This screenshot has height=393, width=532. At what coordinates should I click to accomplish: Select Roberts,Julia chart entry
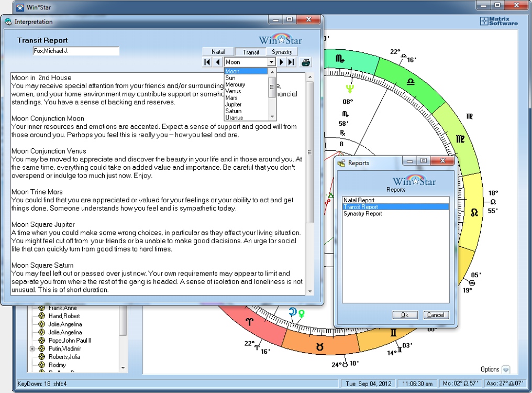64,357
